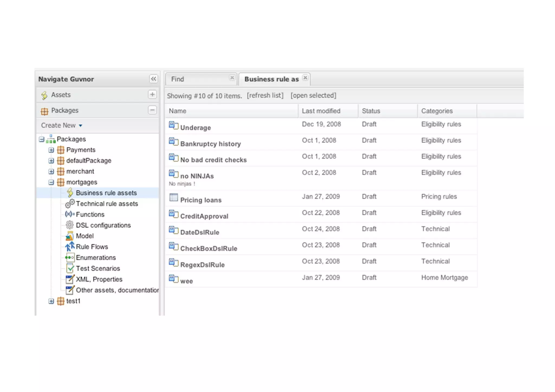
Task: Click the Pricing loans decision table icon
Action: tap(173, 197)
